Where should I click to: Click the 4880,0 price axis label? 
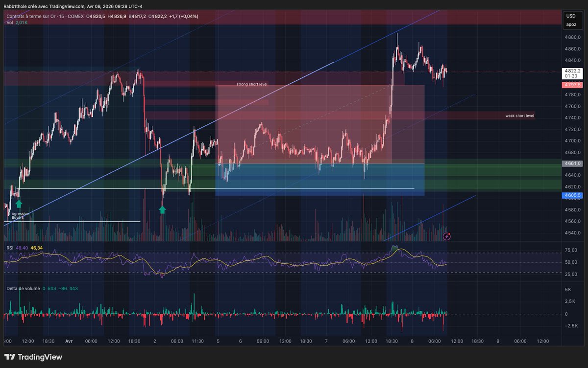[572, 37]
